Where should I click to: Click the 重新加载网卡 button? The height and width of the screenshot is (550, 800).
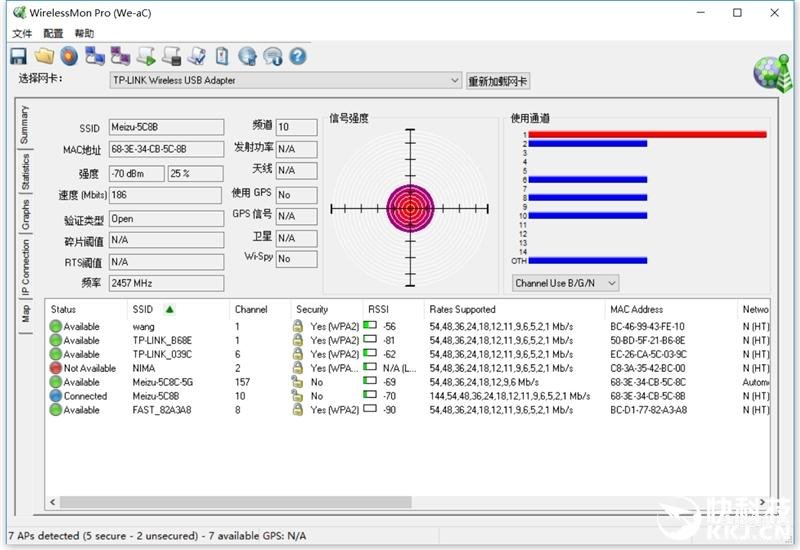498,81
